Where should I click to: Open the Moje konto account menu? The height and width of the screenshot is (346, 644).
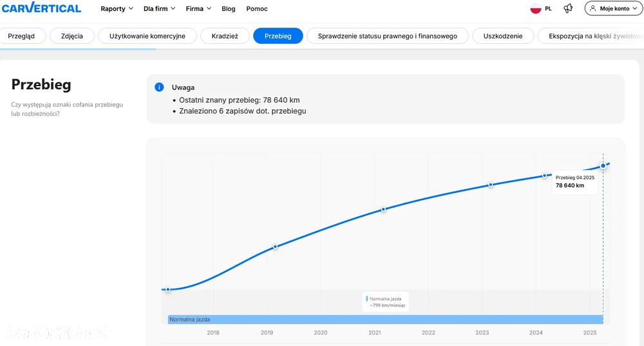(614, 8)
